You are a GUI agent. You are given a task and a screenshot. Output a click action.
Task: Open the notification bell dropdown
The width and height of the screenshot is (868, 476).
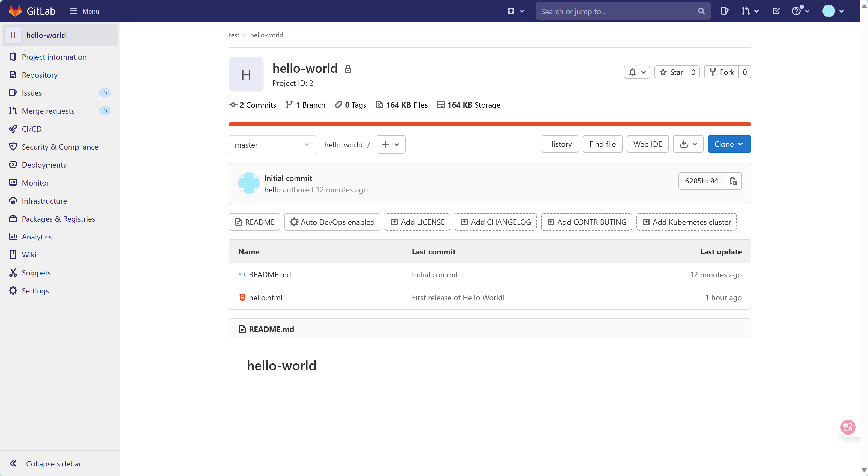[637, 72]
